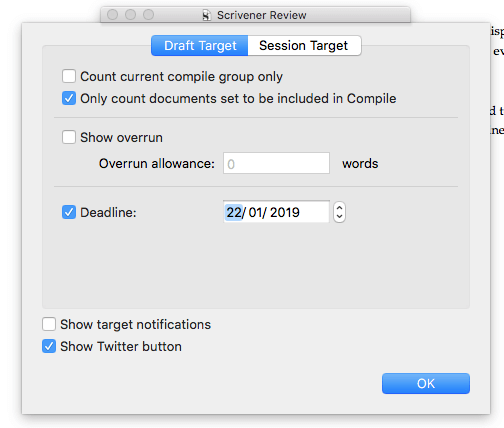Click the Scrivener Review window title
The image size is (504, 428).
pyautogui.click(x=262, y=15)
